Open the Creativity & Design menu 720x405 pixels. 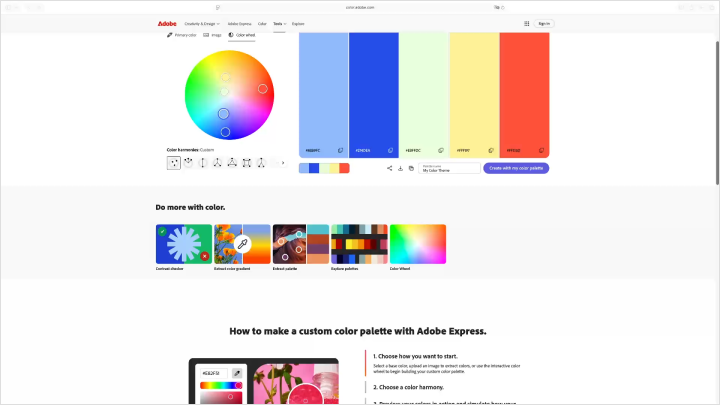coord(202,24)
